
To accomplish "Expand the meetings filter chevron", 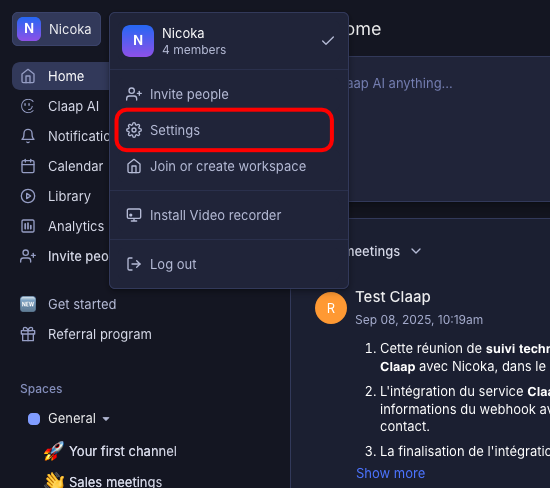I will [416, 252].
